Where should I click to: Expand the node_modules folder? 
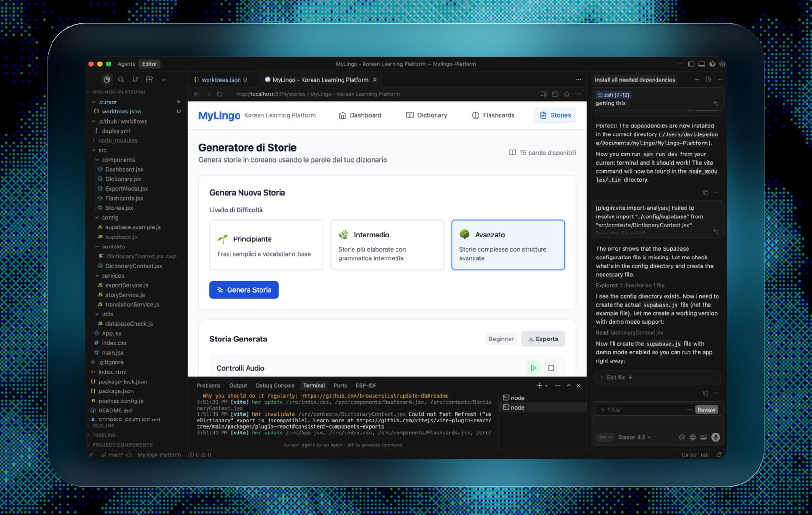click(x=117, y=141)
